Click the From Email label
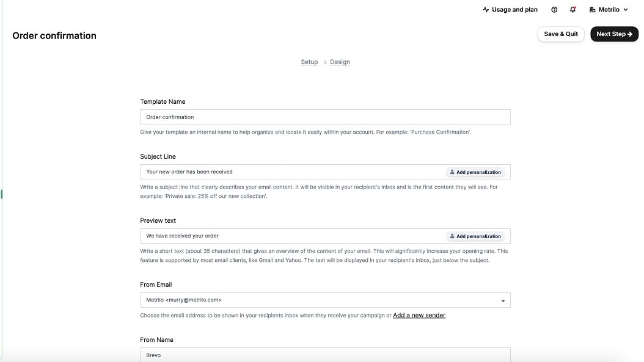Screen dimensions: 644x362 [x=156, y=284]
